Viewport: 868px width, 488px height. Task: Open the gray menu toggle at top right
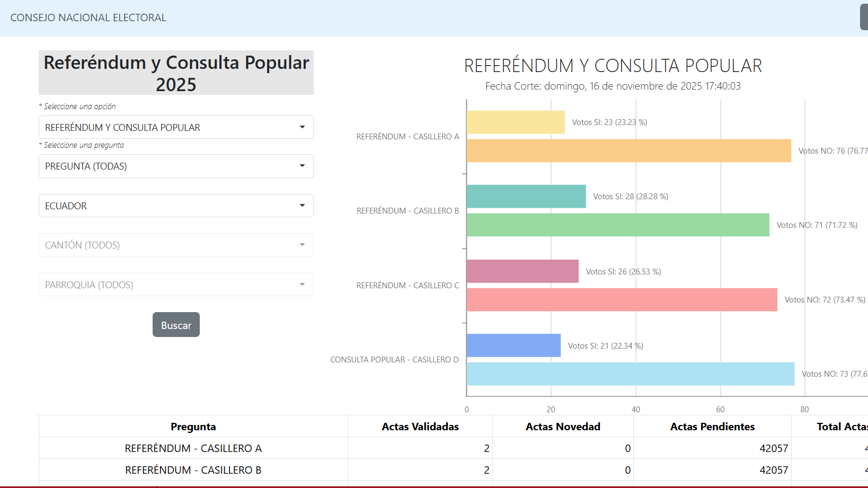(x=864, y=17)
